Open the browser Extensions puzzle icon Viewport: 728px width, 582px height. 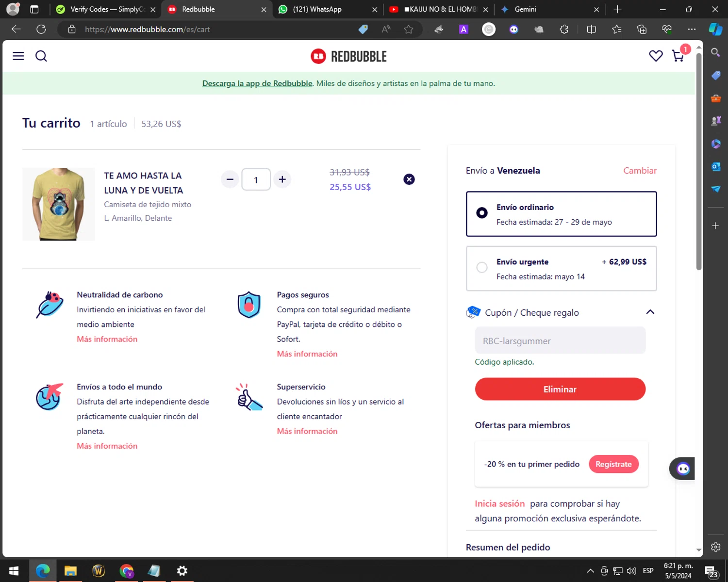[x=564, y=29]
